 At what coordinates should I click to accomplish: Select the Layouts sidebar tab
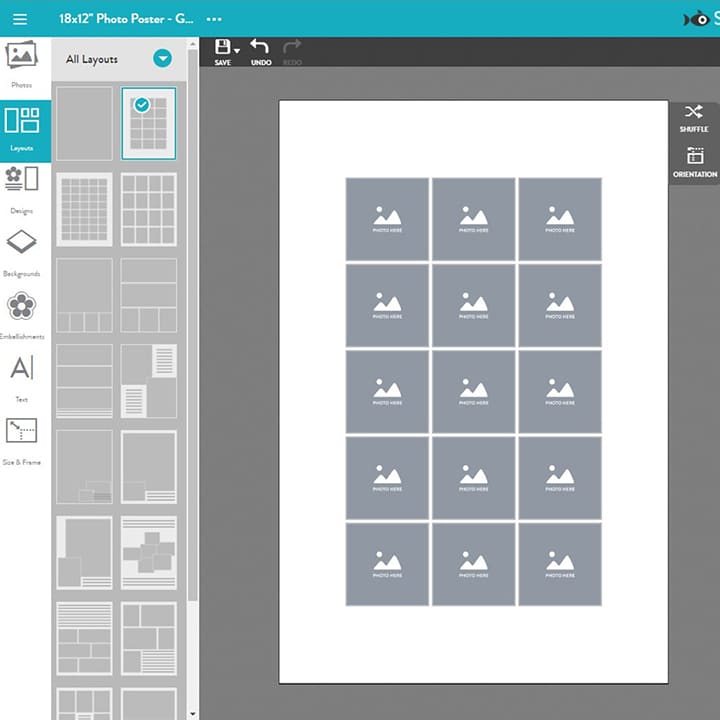25,131
